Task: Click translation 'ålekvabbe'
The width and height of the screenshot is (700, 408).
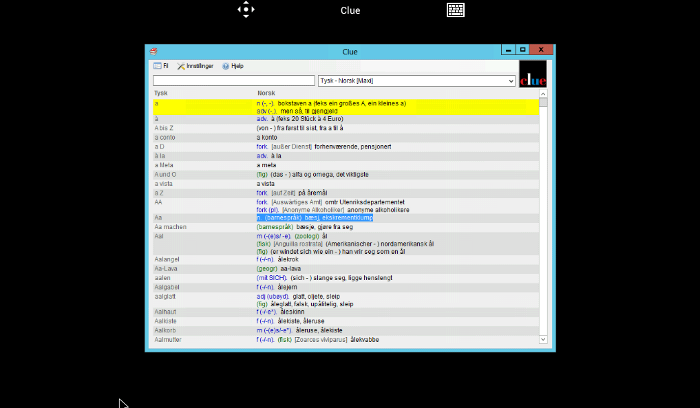Action: point(365,340)
